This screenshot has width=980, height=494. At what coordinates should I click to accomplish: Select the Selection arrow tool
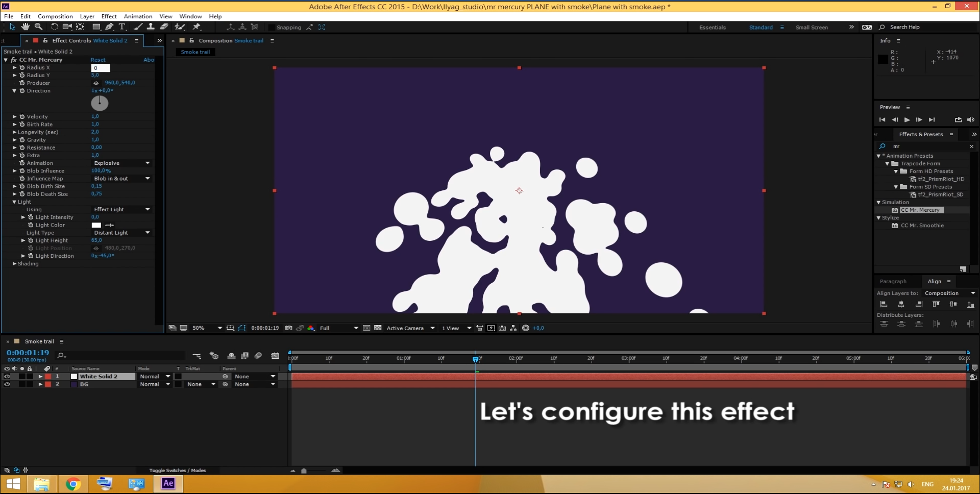point(12,27)
